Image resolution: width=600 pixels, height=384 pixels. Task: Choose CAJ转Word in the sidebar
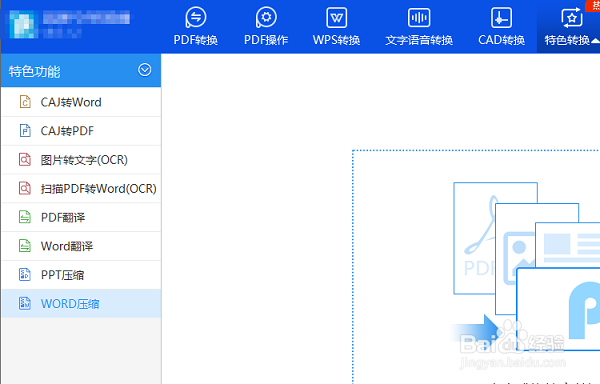point(81,102)
